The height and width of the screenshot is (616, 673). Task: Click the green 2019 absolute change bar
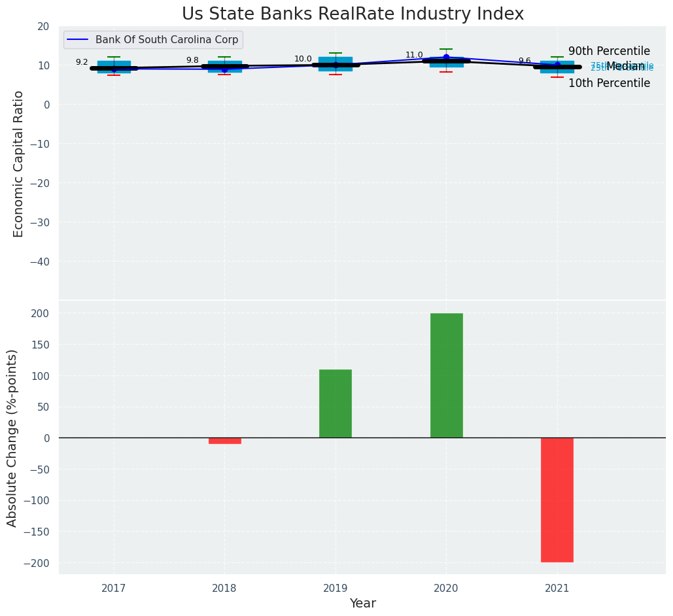pos(335,403)
